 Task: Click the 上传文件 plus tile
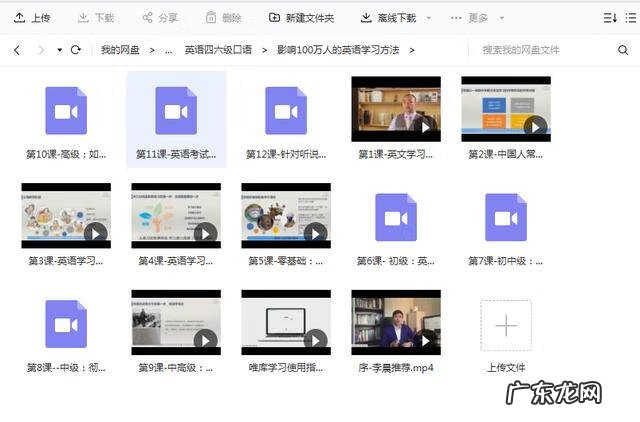tap(506, 325)
